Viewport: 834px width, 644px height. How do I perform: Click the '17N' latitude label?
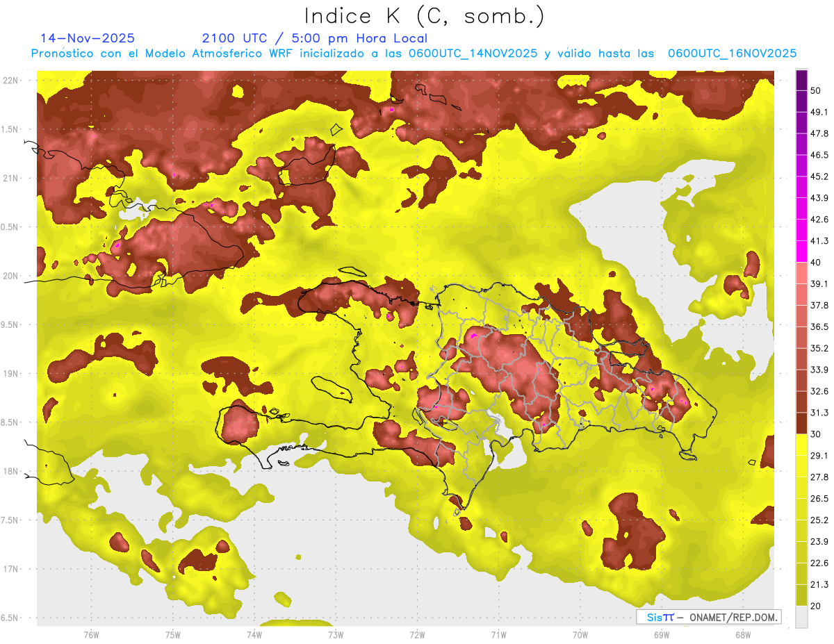tap(10, 569)
